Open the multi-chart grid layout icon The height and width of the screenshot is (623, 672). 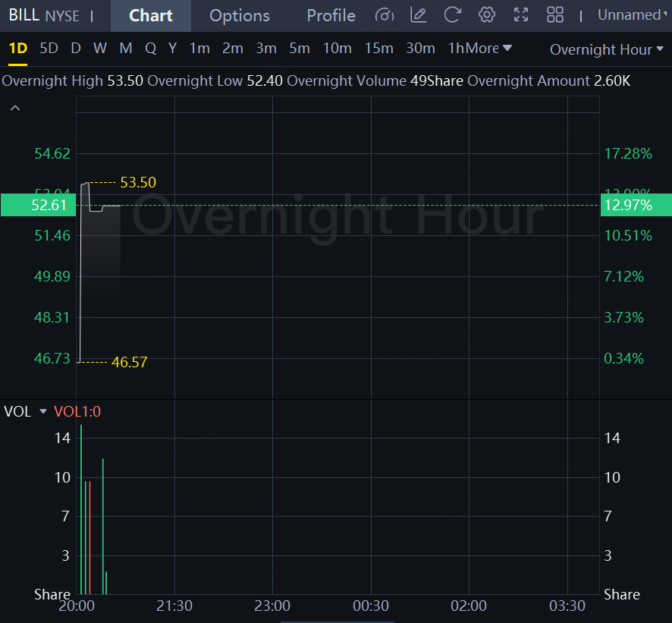tap(555, 15)
